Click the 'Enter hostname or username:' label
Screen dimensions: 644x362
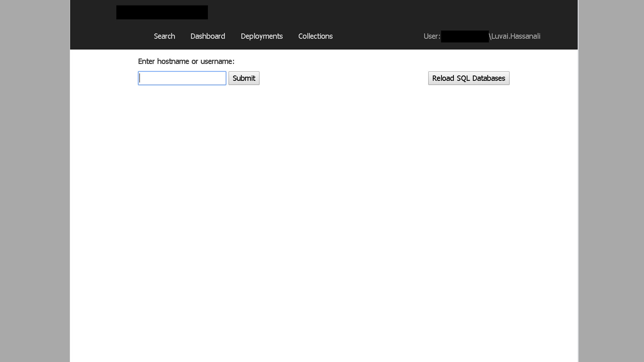pos(186,61)
